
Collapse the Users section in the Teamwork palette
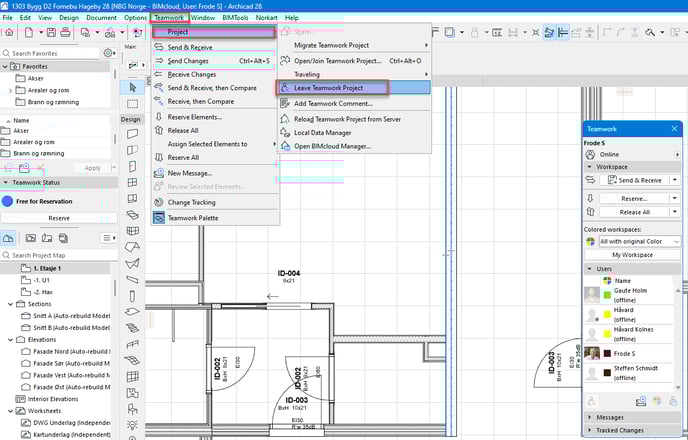click(x=590, y=268)
